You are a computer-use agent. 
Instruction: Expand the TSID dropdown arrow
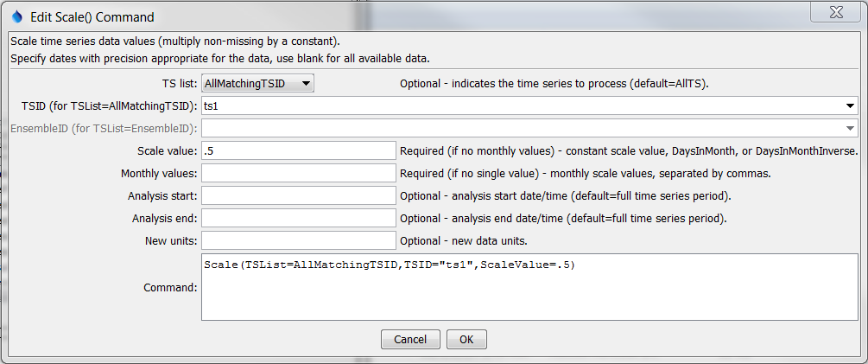pyautogui.click(x=851, y=106)
